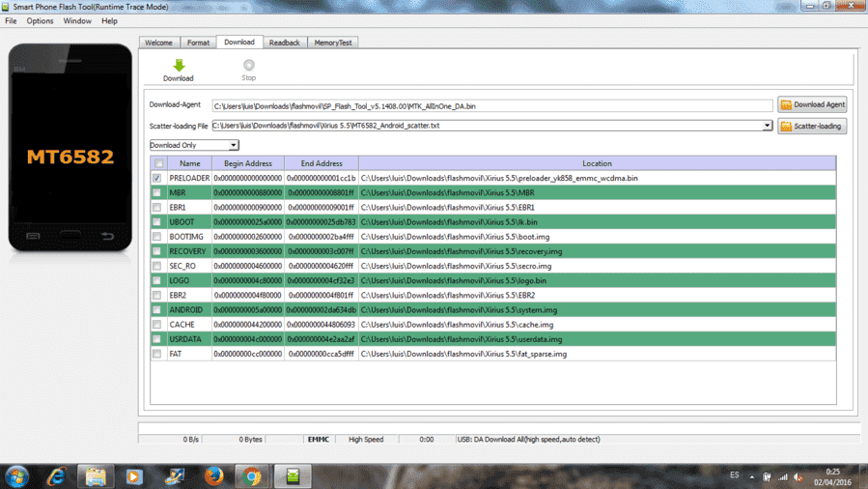Expand the Download Only mode dropdown
The height and width of the screenshot is (489, 868).
(x=234, y=145)
